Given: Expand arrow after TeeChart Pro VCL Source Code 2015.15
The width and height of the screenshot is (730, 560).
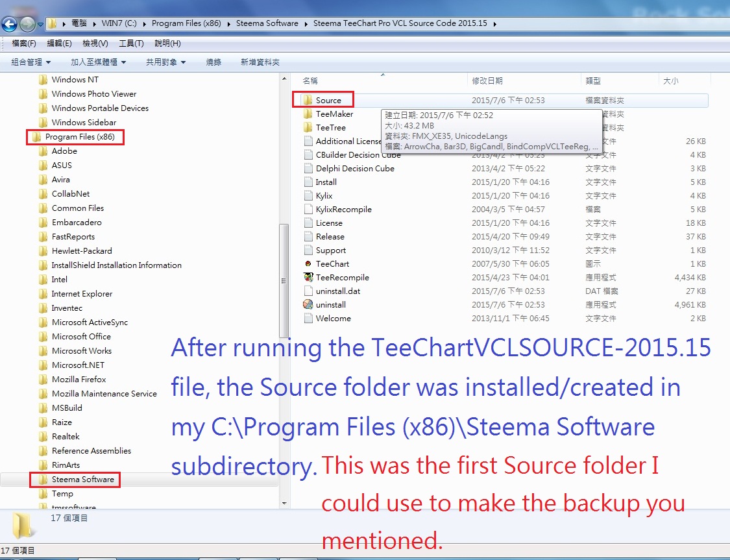Looking at the screenshot, I should point(494,24).
